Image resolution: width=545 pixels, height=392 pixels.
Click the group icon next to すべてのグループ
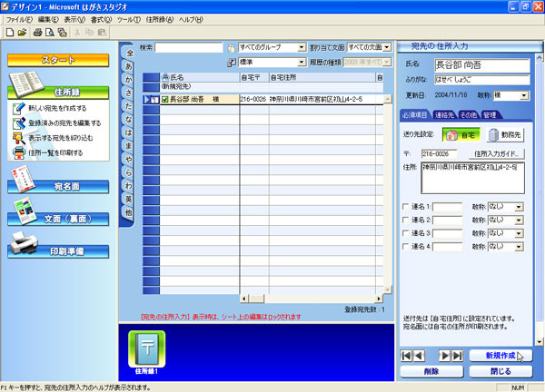(x=231, y=47)
